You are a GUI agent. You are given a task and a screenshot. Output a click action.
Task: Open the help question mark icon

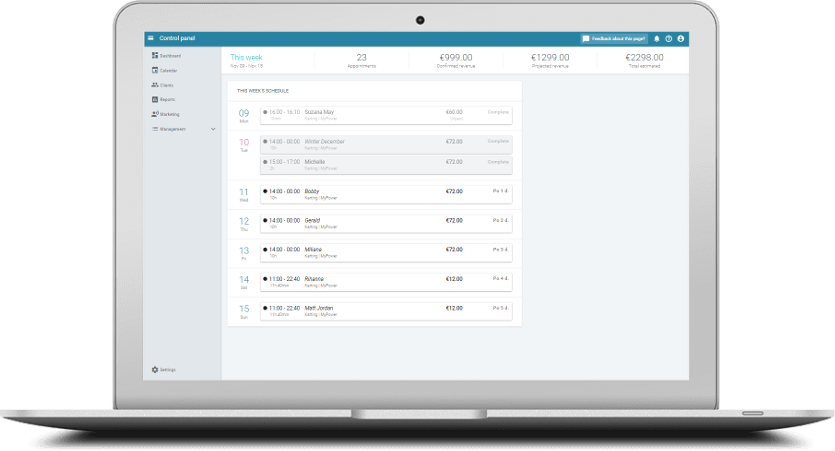pos(669,39)
